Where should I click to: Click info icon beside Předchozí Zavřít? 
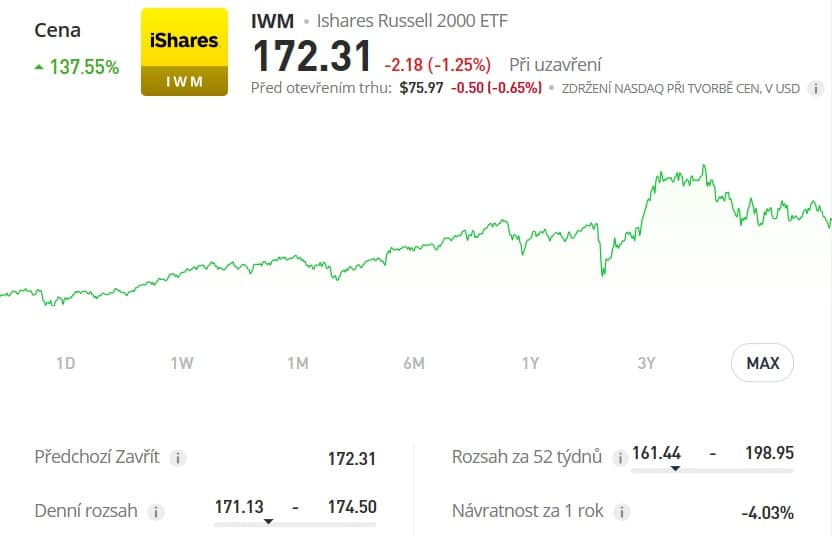point(178,459)
